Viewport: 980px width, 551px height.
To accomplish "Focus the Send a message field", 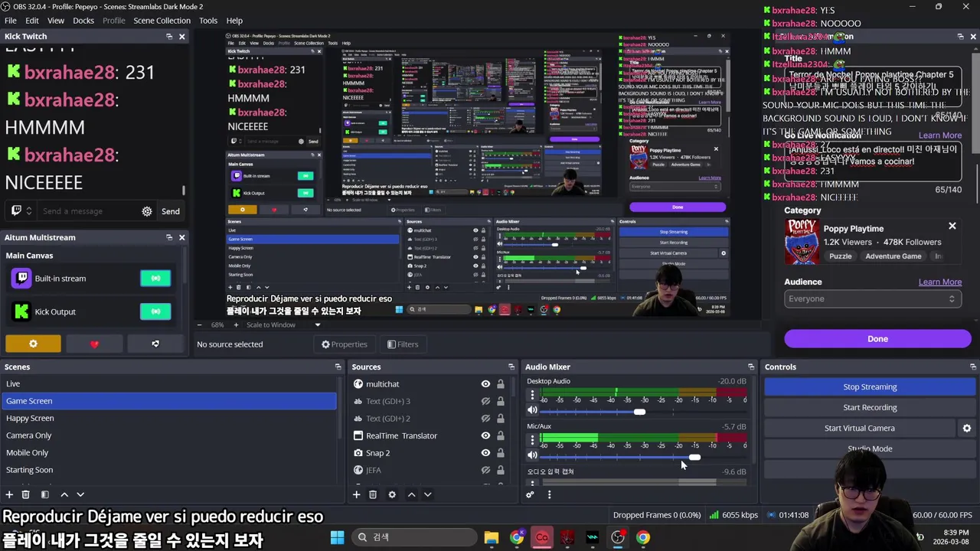I will click(x=88, y=211).
